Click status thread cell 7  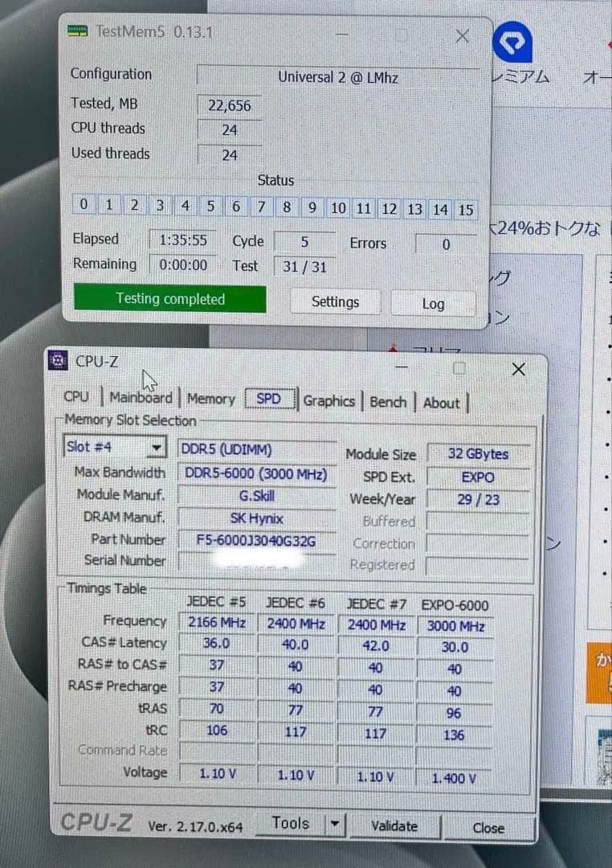[261, 207]
